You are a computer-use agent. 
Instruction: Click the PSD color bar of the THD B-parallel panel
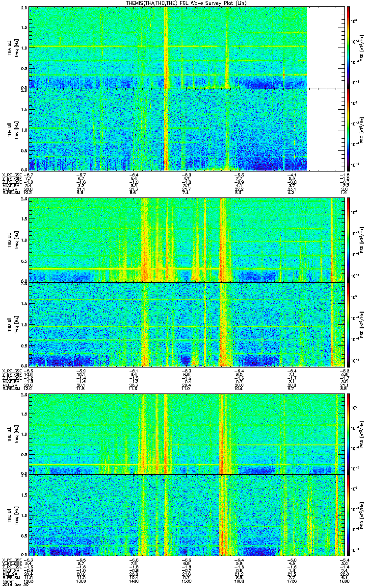(348, 324)
